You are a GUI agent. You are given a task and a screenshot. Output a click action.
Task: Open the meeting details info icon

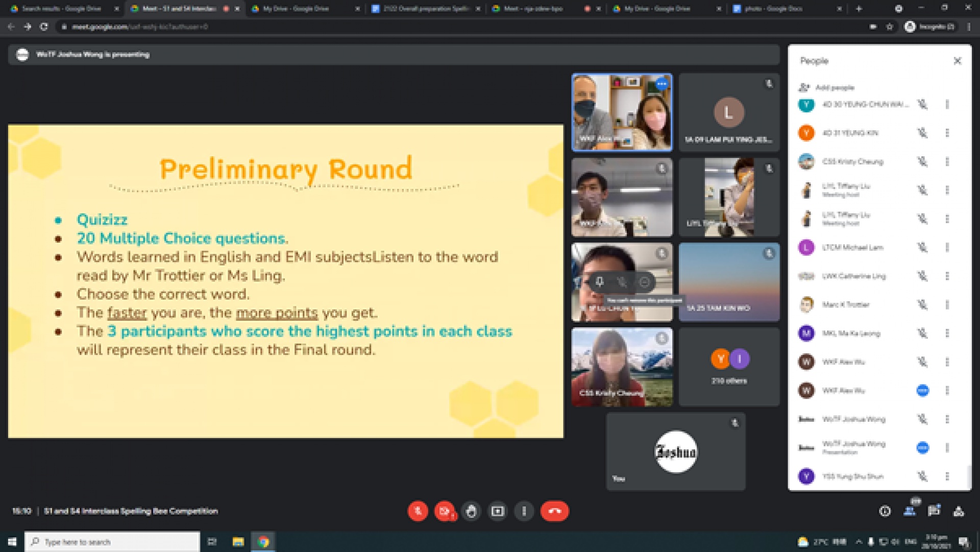click(885, 511)
